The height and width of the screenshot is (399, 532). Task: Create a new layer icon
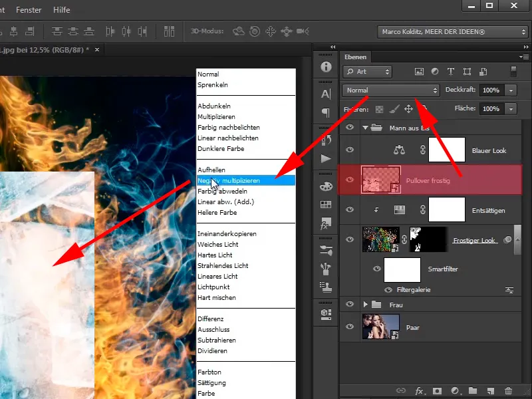tap(490, 391)
